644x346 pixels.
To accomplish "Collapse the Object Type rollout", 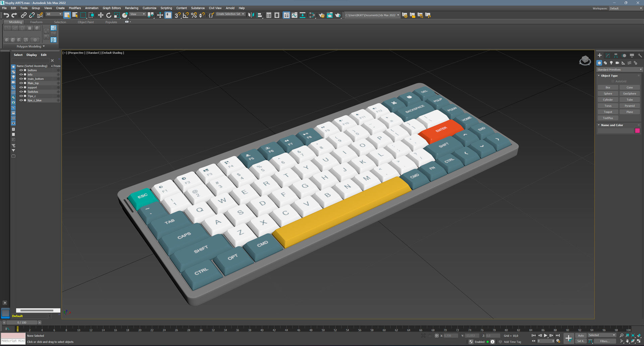I will tap(599, 76).
